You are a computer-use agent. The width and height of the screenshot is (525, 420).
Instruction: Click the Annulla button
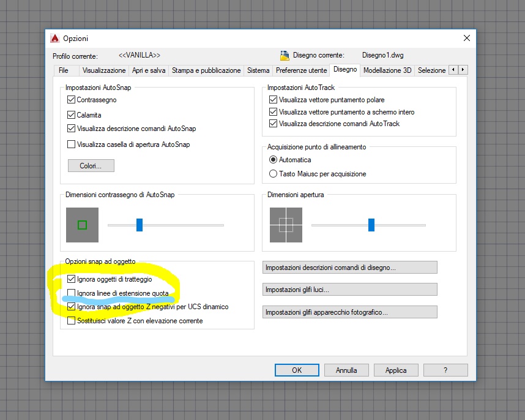point(346,370)
